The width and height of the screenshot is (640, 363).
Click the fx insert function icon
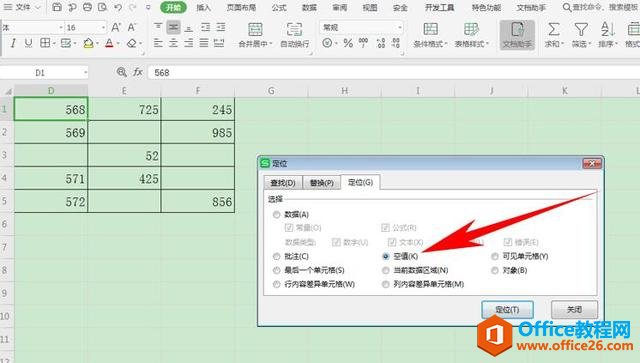click(x=138, y=72)
